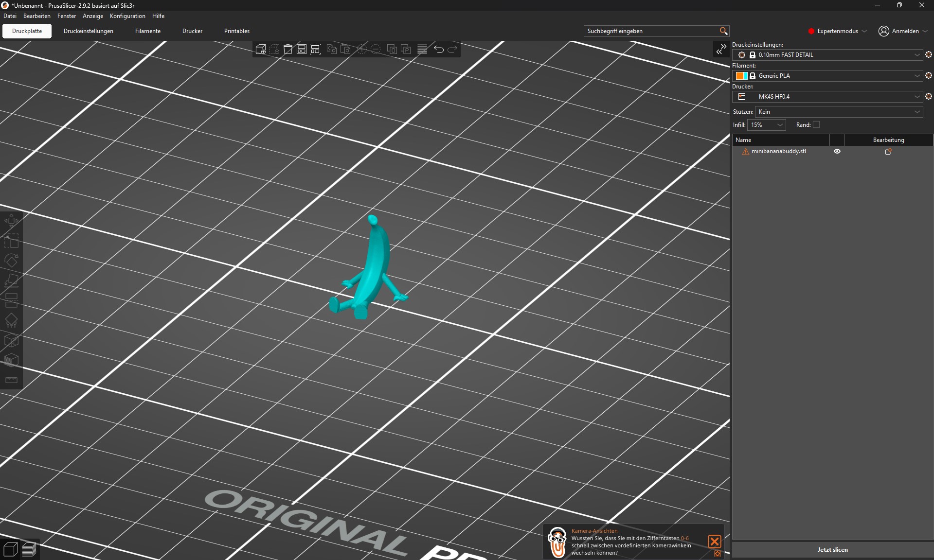Viewport: 934px width, 560px height.
Task: Click the Arrange selection toolbar icon
Action: (315, 49)
